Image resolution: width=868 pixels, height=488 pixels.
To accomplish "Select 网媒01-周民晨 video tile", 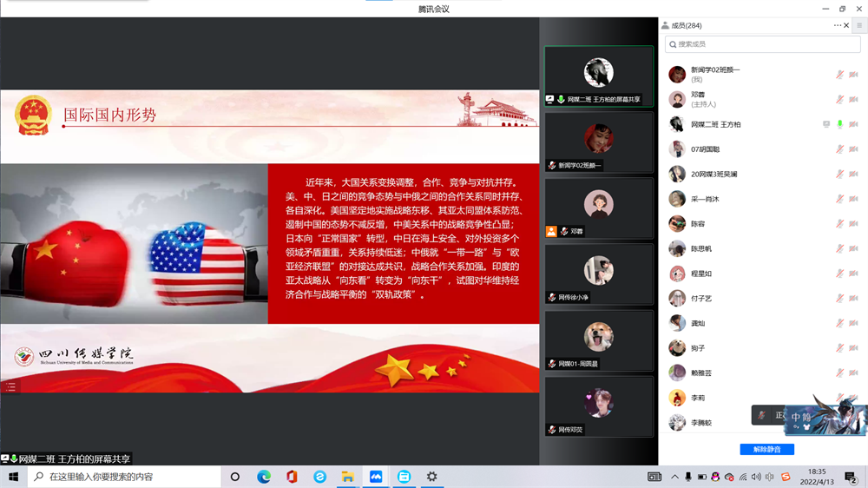I will [598, 340].
